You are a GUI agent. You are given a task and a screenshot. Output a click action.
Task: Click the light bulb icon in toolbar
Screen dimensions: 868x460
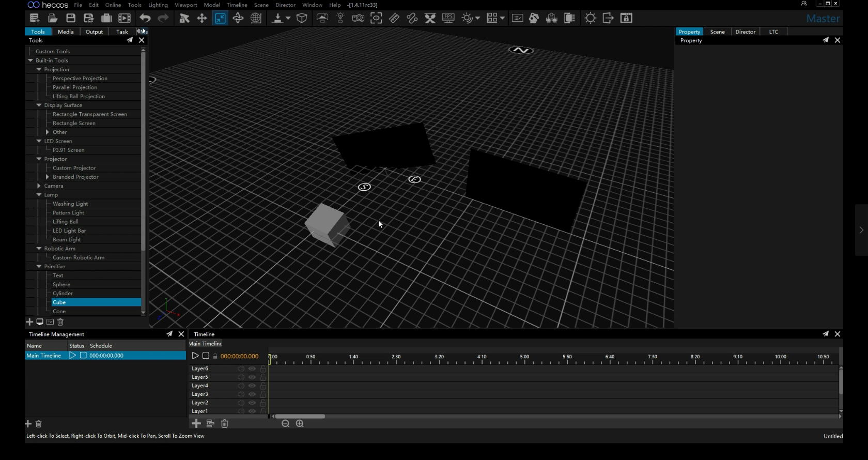[x=340, y=18]
